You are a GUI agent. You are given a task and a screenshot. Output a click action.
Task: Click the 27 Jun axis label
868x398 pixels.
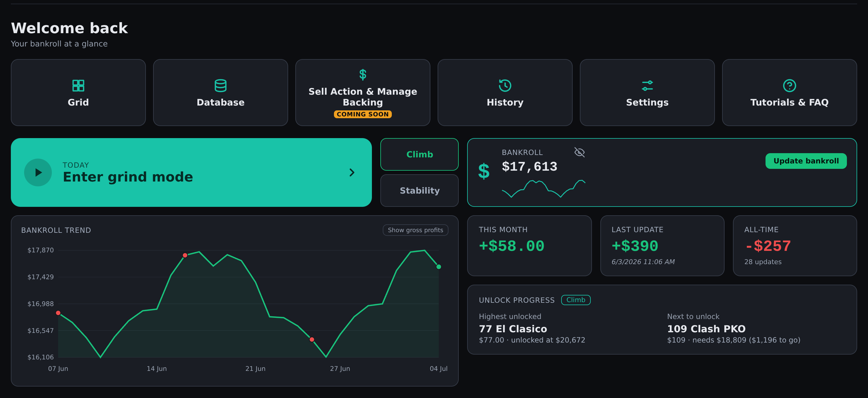click(x=340, y=369)
